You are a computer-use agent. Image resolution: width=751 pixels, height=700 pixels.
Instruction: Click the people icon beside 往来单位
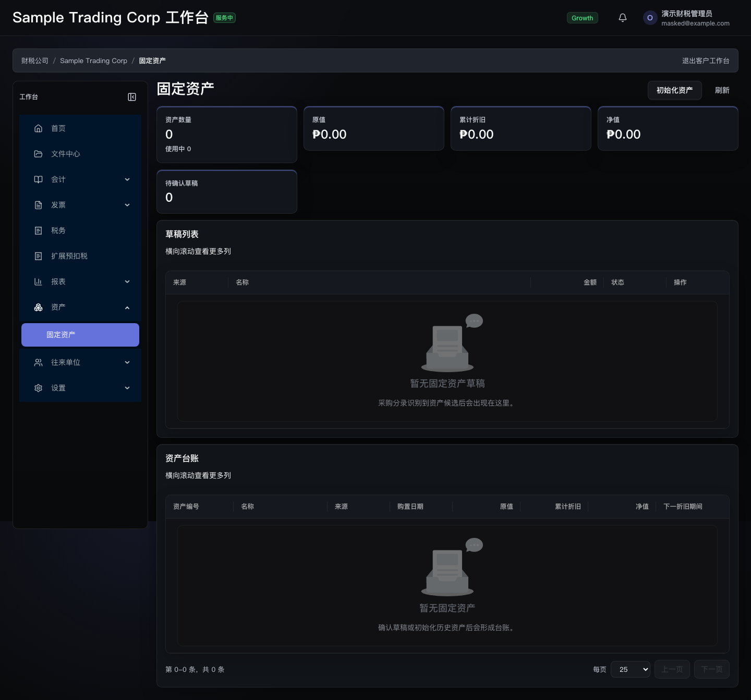(38, 362)
